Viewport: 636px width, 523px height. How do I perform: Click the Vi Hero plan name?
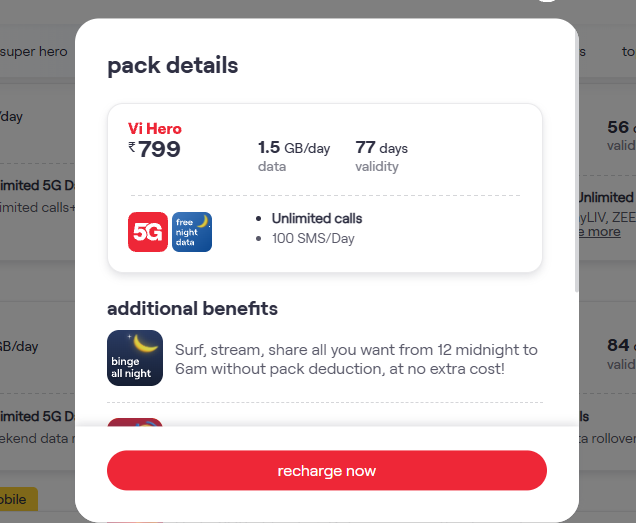[155, 128]
